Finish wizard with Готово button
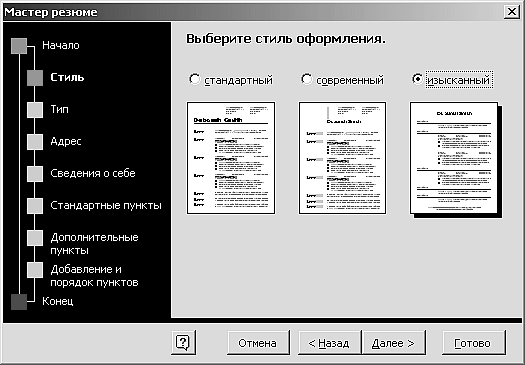The height and width of the screenshot is (365, 525). click(473, 343)
